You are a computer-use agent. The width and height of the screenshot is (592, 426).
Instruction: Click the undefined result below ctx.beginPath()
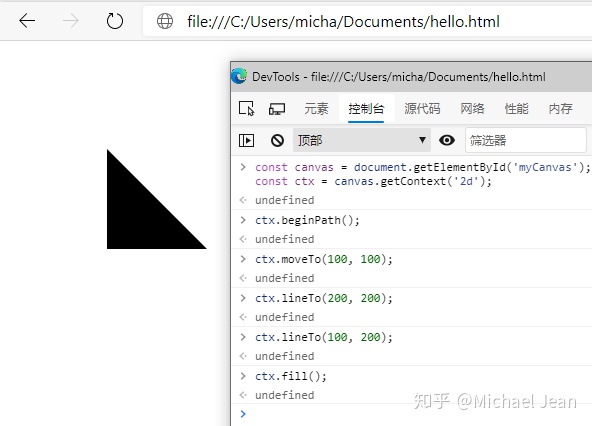(284, 239)
